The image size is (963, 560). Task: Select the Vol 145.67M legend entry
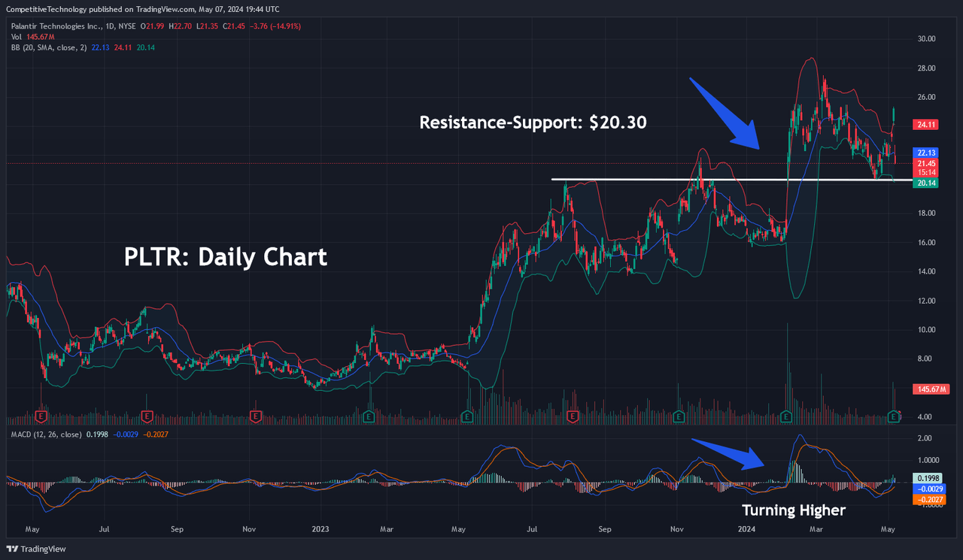click(x=32, y=36)
